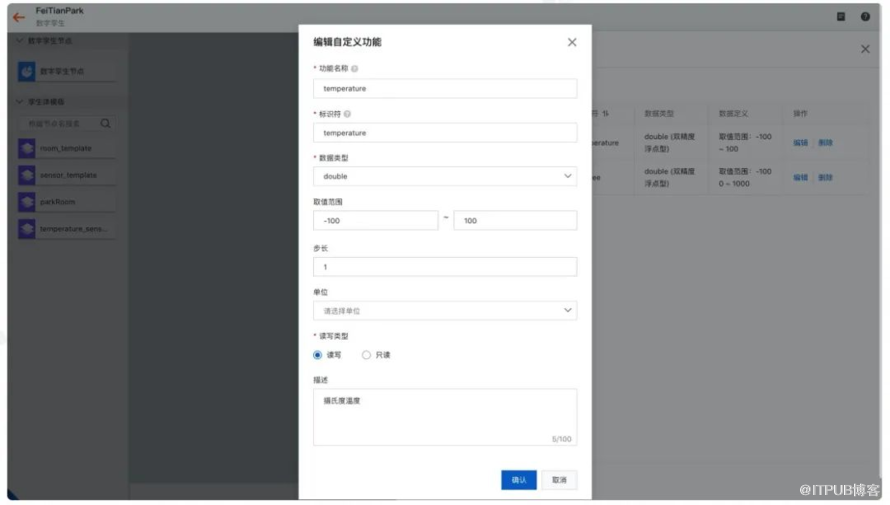Click the parkRoom template icon
Screen dimensions: 890x505
[26, 201]
